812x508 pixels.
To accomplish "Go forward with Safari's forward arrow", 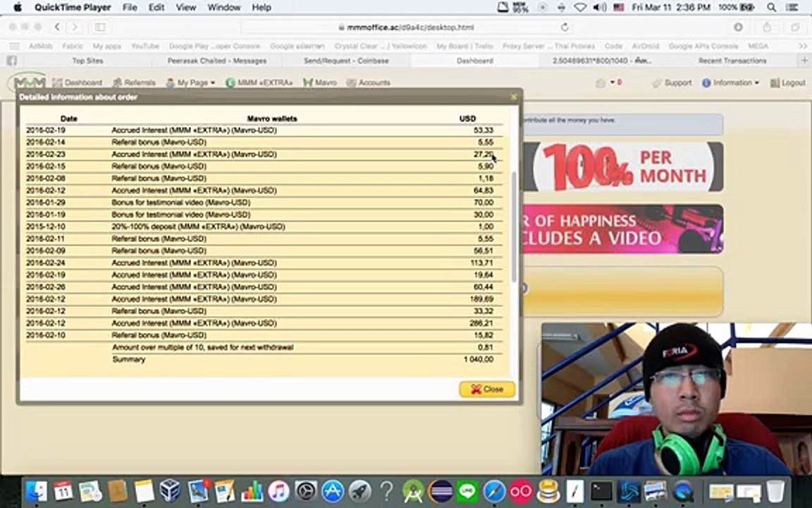I will pyautogui.click(x=75, y=27).
